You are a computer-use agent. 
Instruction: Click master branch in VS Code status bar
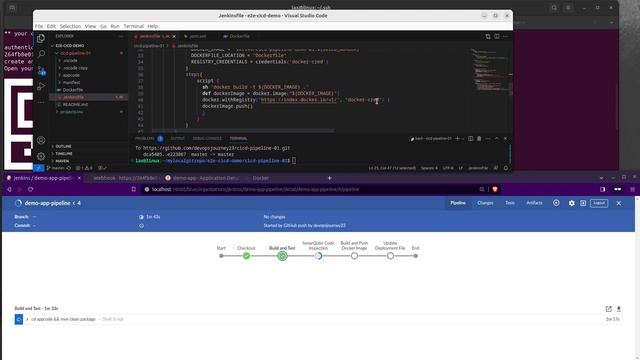coord(56,168)
